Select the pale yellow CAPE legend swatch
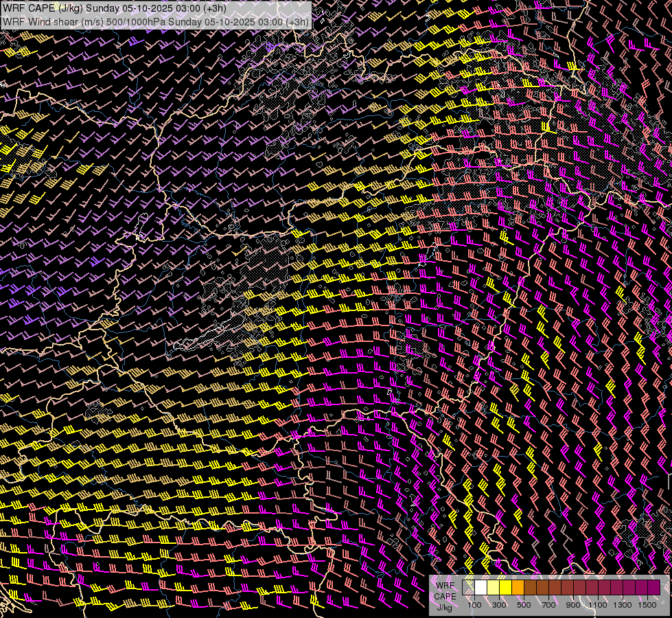 coord(494,587)
